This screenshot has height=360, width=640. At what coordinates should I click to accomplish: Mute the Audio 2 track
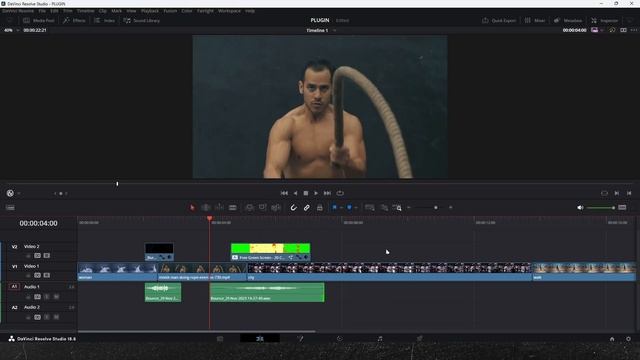pos(56,317)
